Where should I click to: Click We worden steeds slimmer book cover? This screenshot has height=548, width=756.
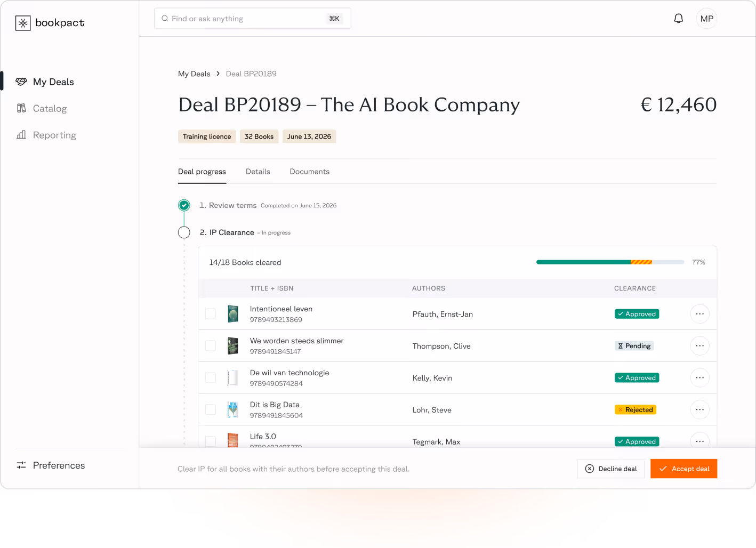coord(233,346)
